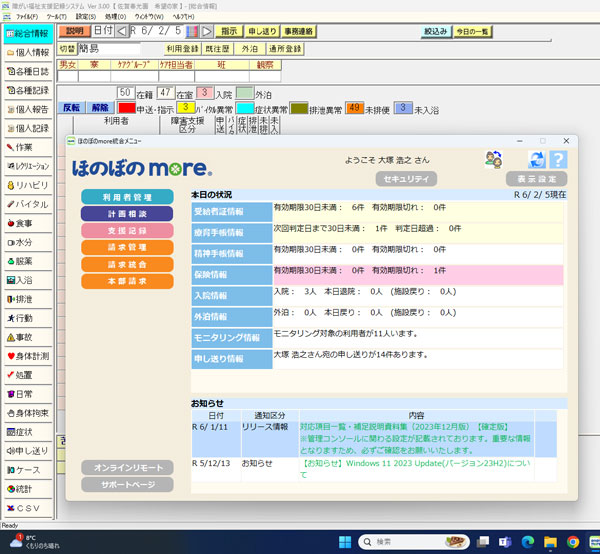The height and width of the screenshot is (554, 600).
Task: Open 食事 records
Action: pos(28,223)
